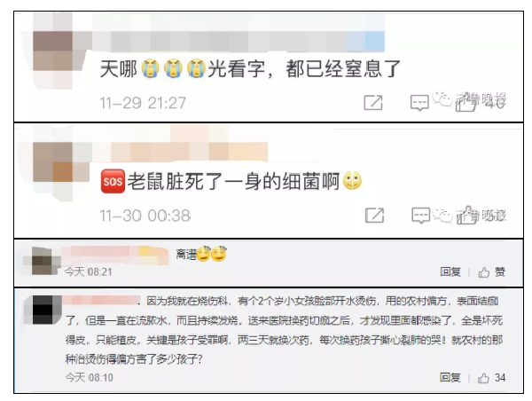The height and width of the screenshot is (401, 532).
Task: Like the 11-30 00:38 comment
Action: (x=467, y=215)
